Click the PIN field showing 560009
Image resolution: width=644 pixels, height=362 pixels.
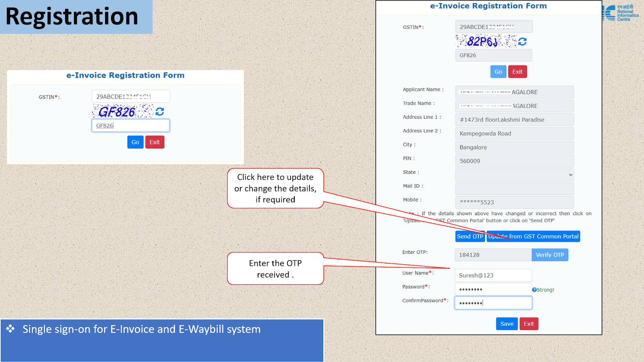pyautogui.click(x=514, y=161)
